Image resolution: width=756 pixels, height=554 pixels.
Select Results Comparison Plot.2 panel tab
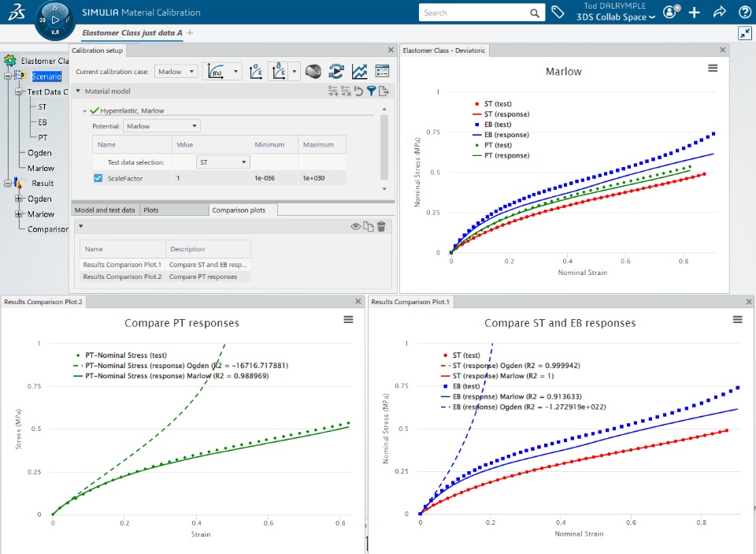43,302
